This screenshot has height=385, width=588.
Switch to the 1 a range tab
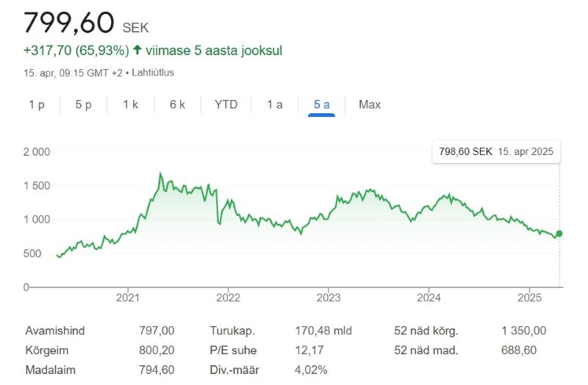coord(275,104)
